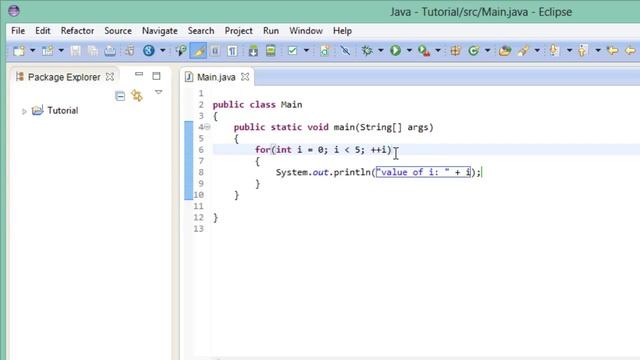Click the Open Type folder icon
640x360 pixels.
(505, 51)
